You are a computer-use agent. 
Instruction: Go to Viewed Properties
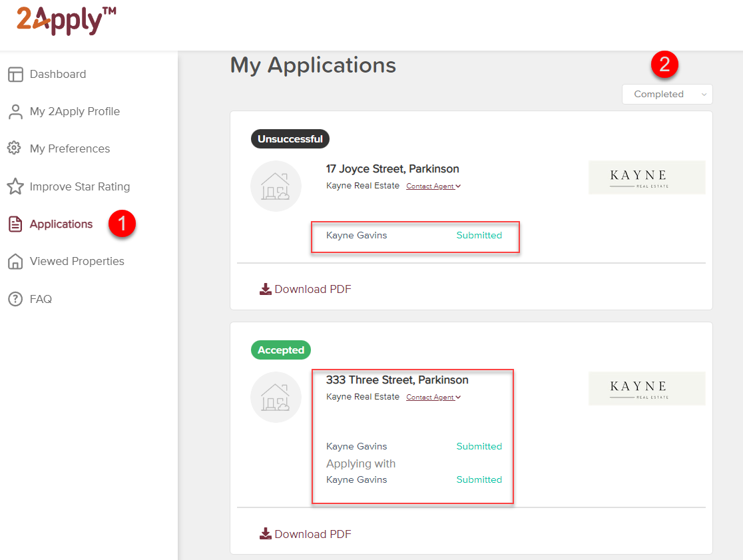coord(77,261)
